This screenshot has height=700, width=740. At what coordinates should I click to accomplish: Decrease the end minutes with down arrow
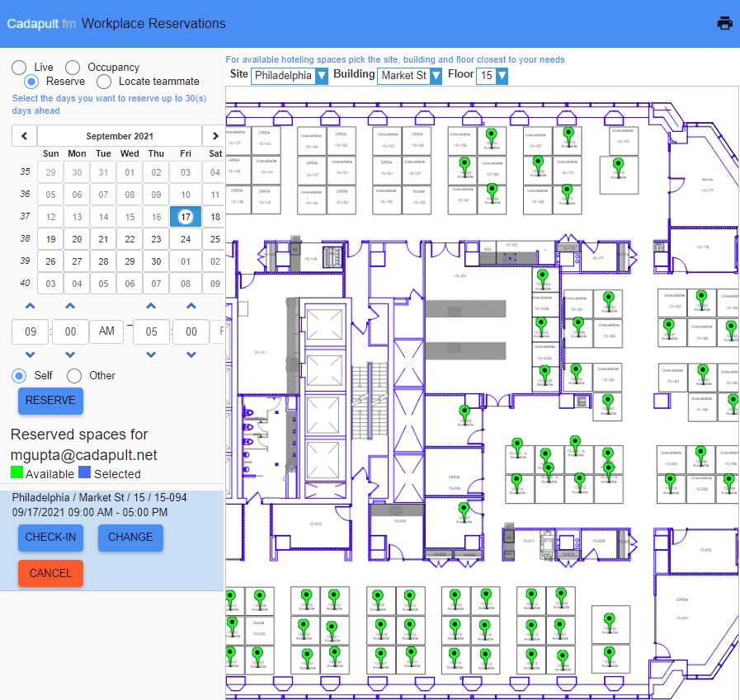pyautogui.click(x=191, y=355)
